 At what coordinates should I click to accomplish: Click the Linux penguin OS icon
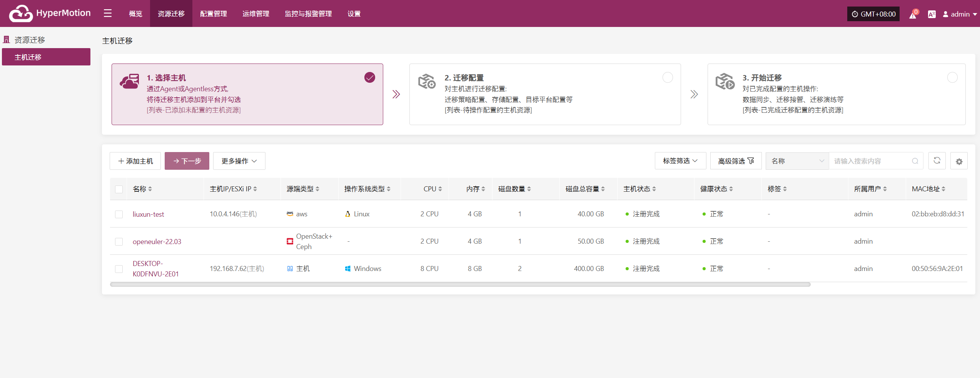pos(348,214)
